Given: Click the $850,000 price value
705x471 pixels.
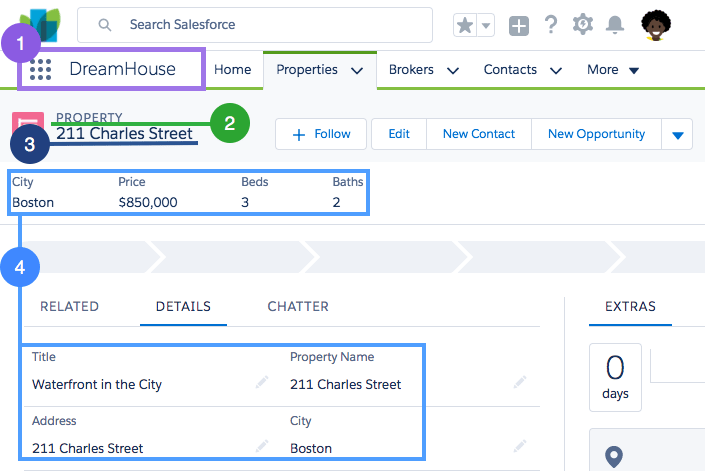Looking at the screenshot, I should [148, 203].
